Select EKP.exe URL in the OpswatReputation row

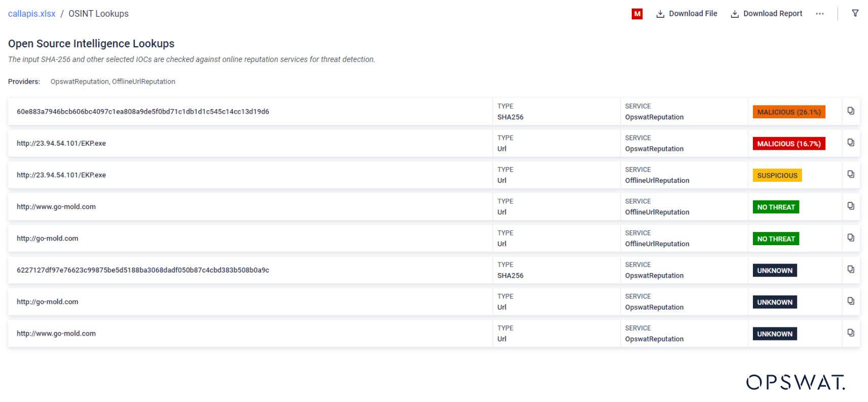(61, 143)
